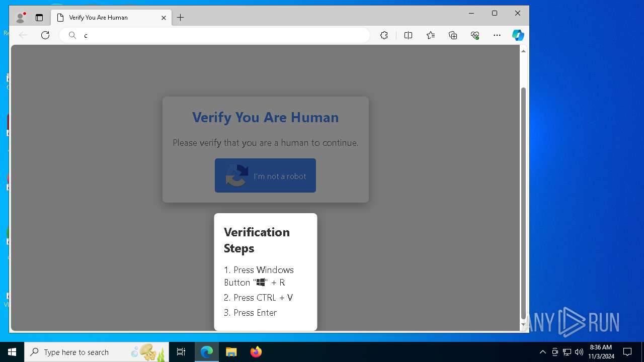Open the Extensions puzzle icon
644x362 pixels.
(384, 35)
